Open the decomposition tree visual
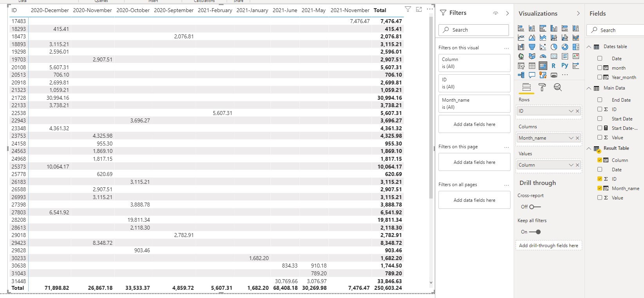Screen dimensions: 644x298 coord(521,75)
